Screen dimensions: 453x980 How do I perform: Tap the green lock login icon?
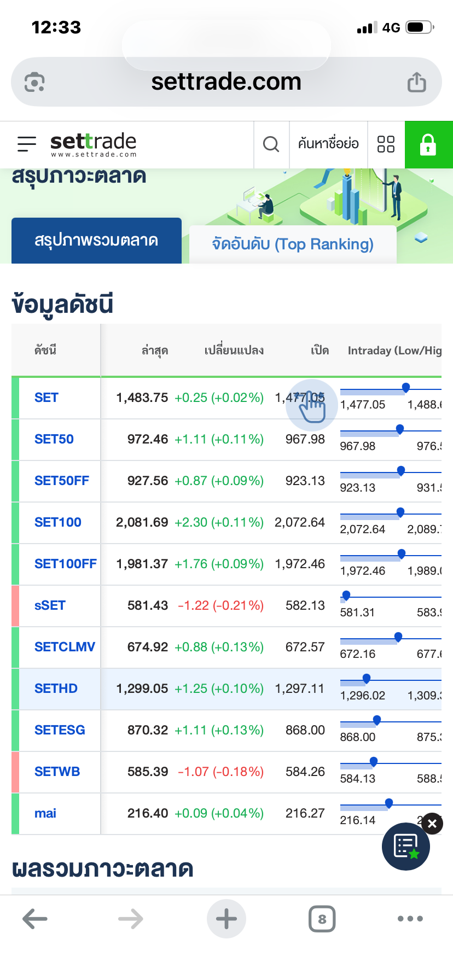pos(428,144)
